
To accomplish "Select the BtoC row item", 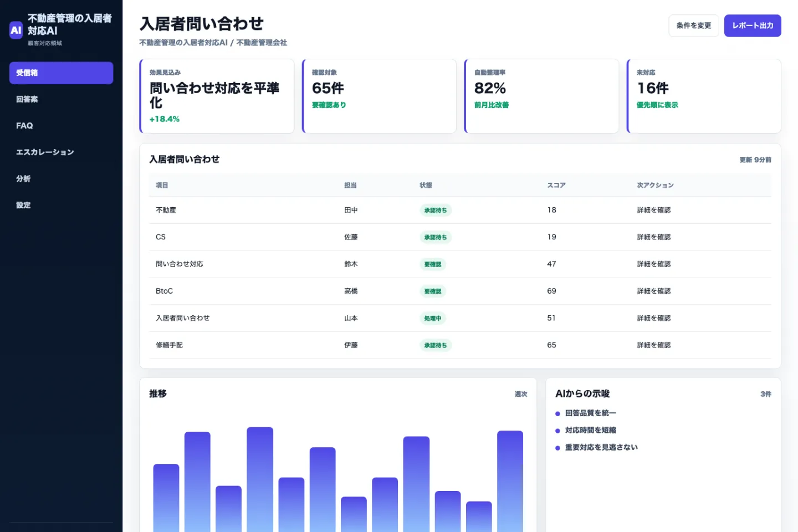I will click(164, 291).
